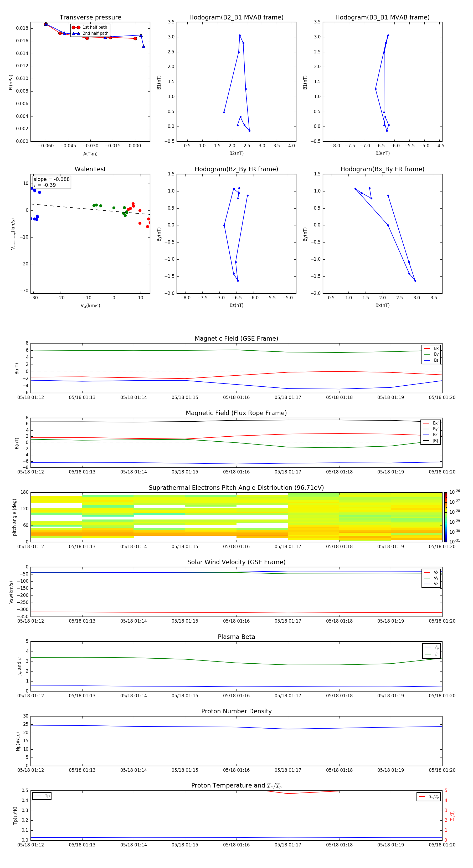Click the 'Proton Number Density' title
This screenshot has height=868, width=473.
(x=236, y=711)
